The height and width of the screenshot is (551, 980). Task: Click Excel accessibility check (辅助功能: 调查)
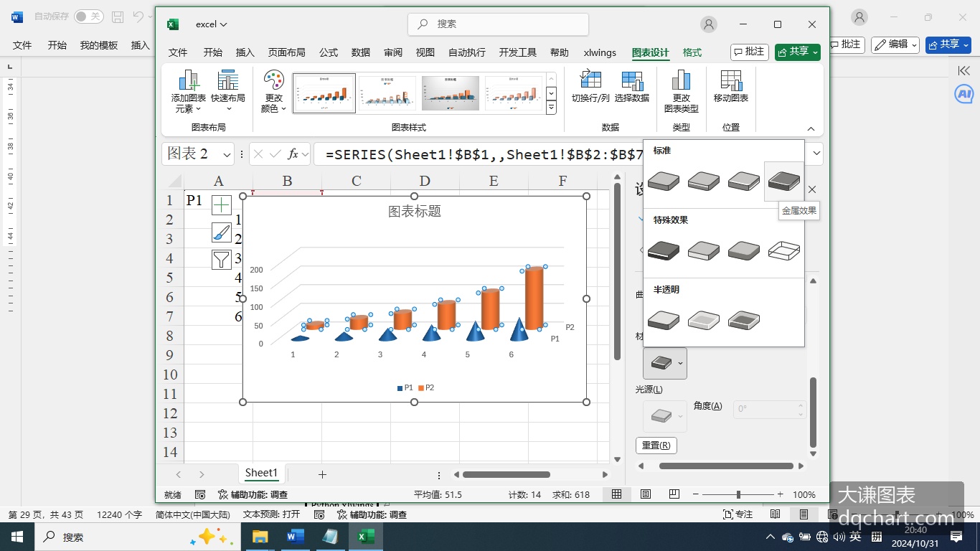(x=253, y=494)
